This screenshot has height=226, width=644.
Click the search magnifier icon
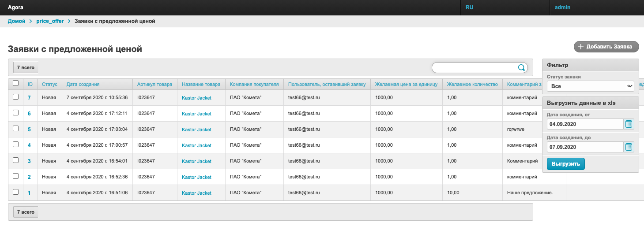click(x=521, y=67)
